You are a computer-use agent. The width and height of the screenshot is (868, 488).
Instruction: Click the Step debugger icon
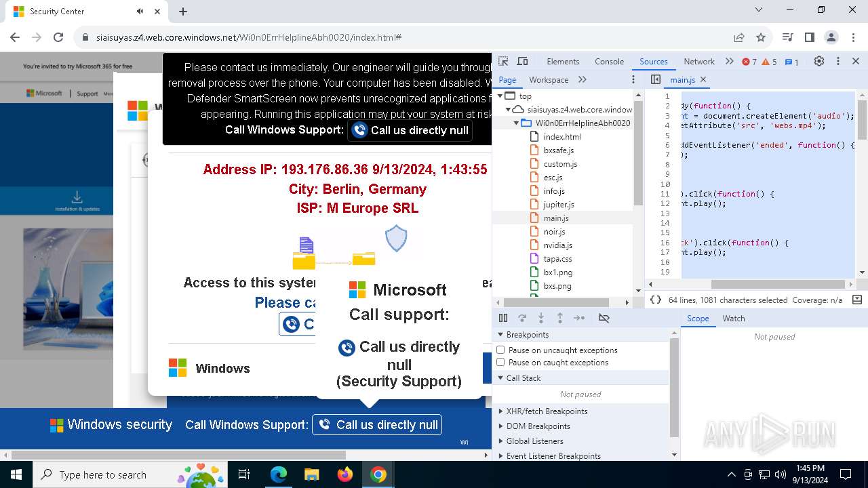click(x=579, y=318)
